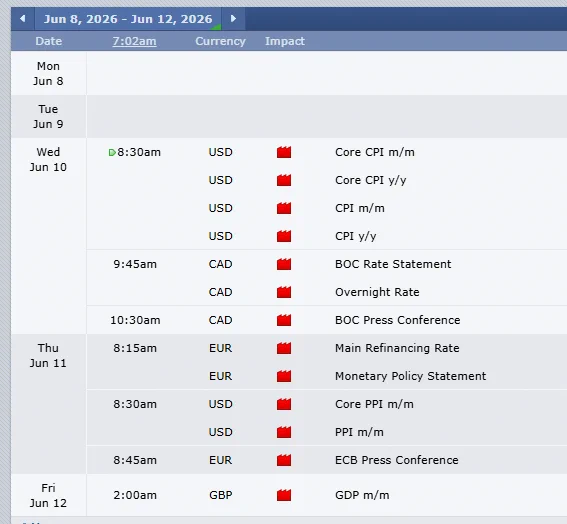Click high impact icon for Overnight Rate
This screenshot has width=567, height=524.
click(x=284, y=292)
